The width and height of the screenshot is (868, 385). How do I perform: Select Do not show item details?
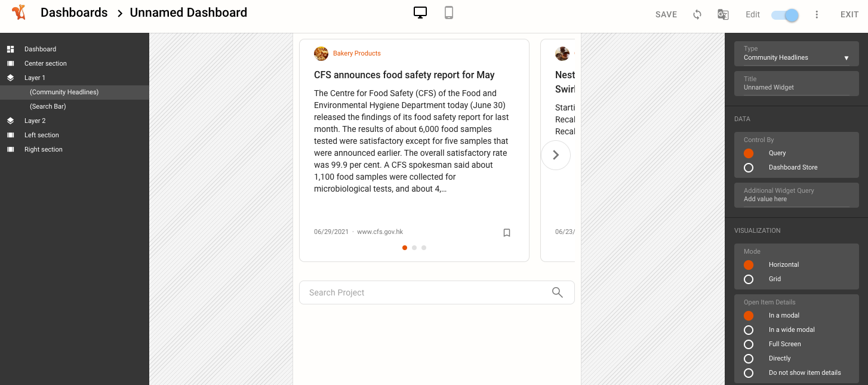(x=749, y=373)
